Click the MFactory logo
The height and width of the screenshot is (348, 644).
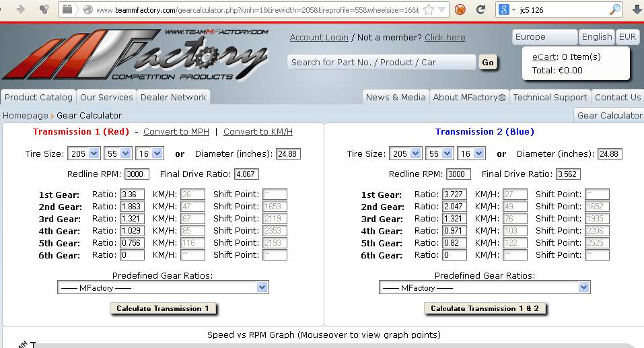pos(135,57)
